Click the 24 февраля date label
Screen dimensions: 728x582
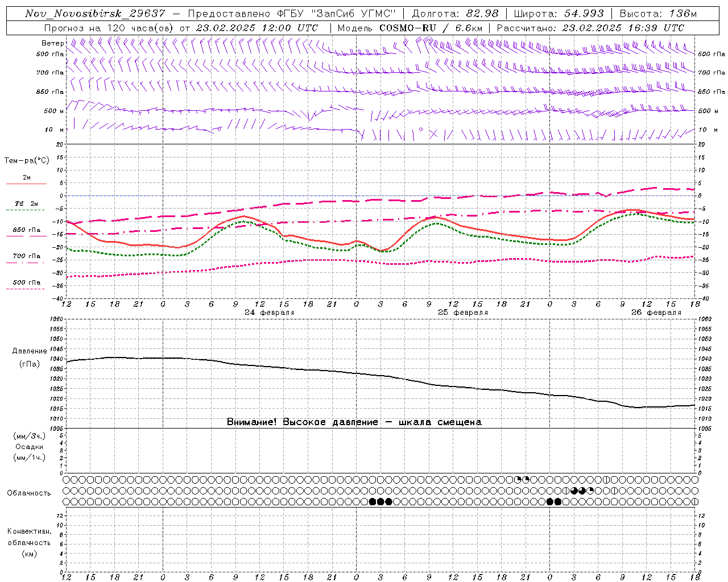(270, 313)
